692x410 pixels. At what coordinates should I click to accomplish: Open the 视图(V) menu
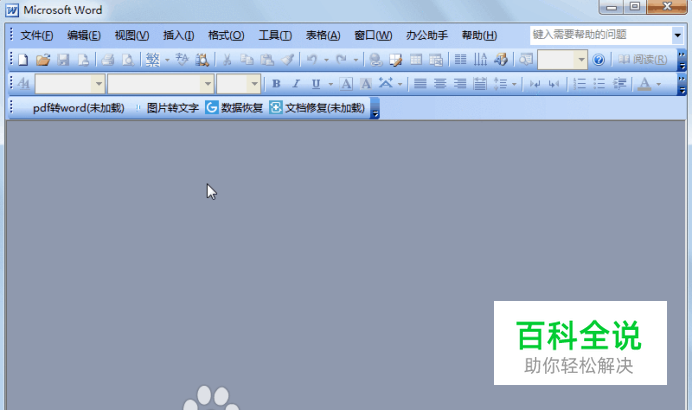132,35
